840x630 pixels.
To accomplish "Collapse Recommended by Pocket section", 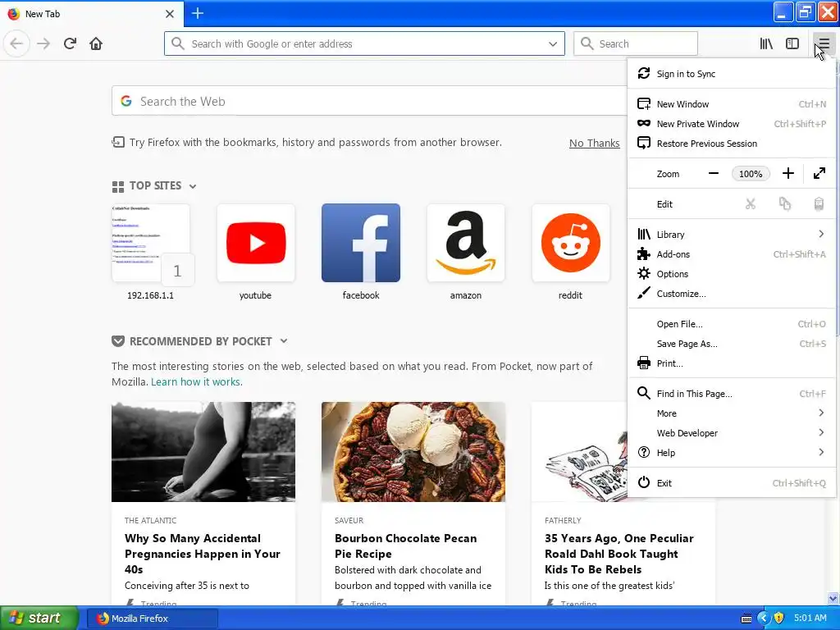I will (284, 341).
